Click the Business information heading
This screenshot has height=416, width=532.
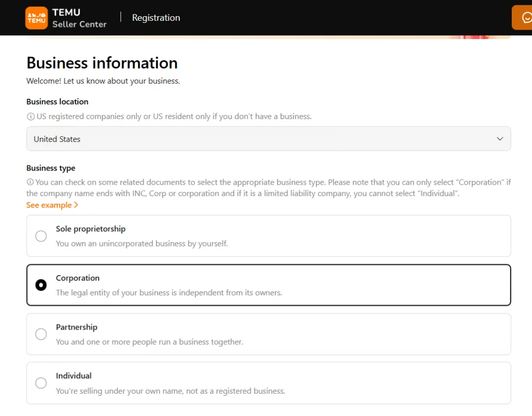[x=102, y=63]
